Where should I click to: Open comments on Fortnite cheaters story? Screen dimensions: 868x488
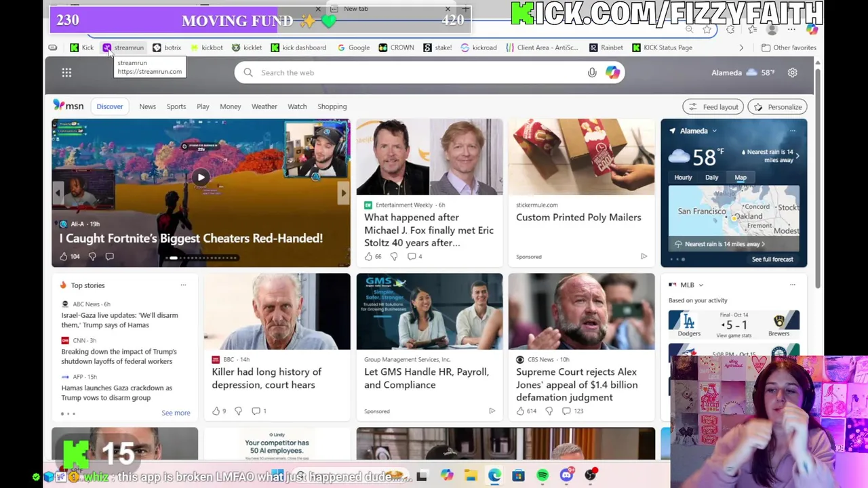point(109,256)
